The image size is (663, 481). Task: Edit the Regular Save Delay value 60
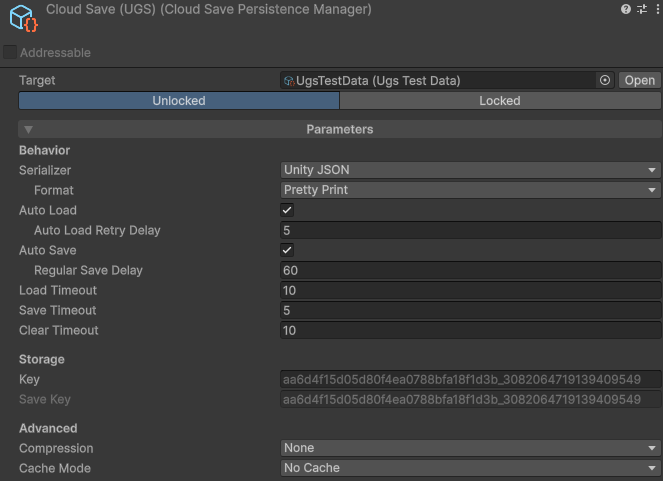point(470,271)
